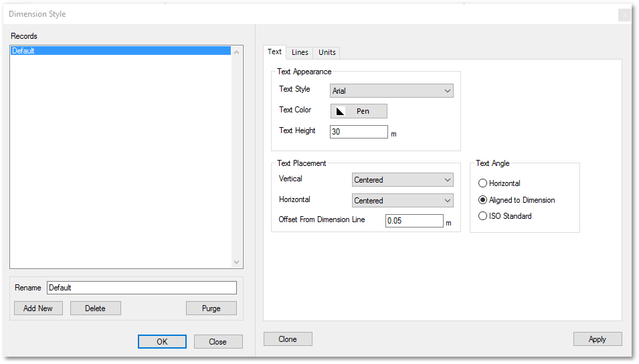Click the Records list scroll up arrow

pos(236,52)
